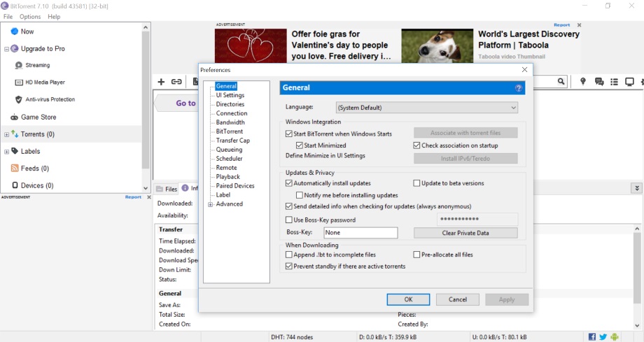Image resolution: width=644 pixels, height=342 pixels.
Task: Click the list view toolbar icon
Action: pyautogui.click(x=615, y=82)
